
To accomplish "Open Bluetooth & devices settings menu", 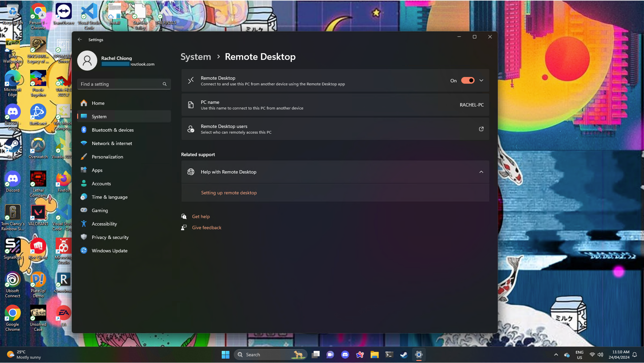I will tap(112, 130).
